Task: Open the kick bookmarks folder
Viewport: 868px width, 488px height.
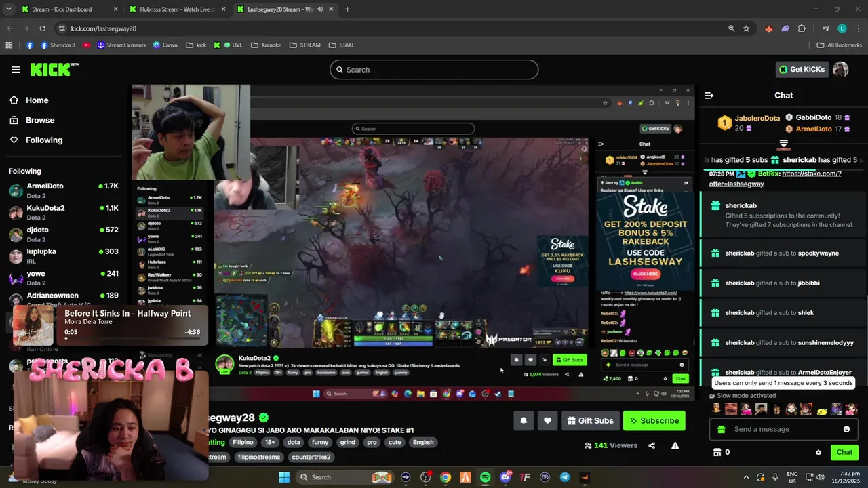Action: (x=195, y=45)
